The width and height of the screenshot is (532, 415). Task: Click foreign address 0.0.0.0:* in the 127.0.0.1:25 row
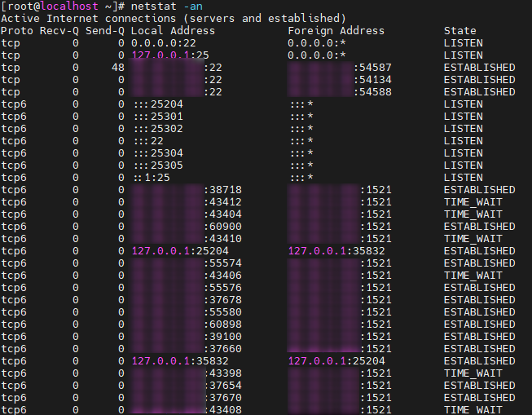tap(317, 55)
